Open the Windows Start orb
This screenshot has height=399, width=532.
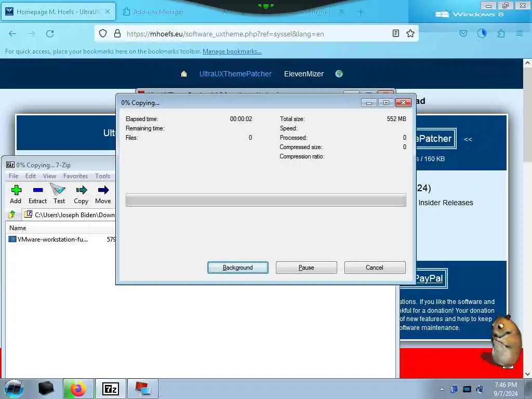[x=14, y=389]
